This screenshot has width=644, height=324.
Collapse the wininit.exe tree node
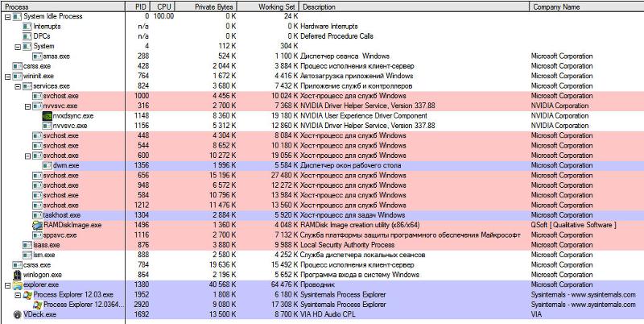coord(7,76)
